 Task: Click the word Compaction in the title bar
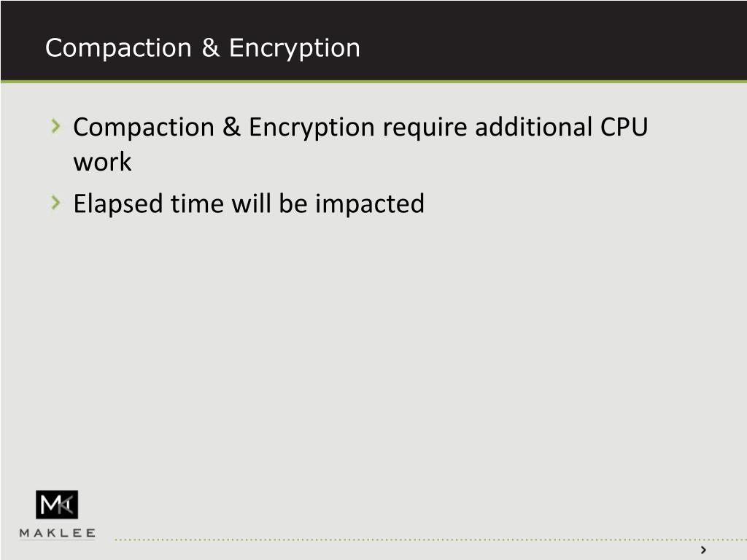click(x=118, y=47)
